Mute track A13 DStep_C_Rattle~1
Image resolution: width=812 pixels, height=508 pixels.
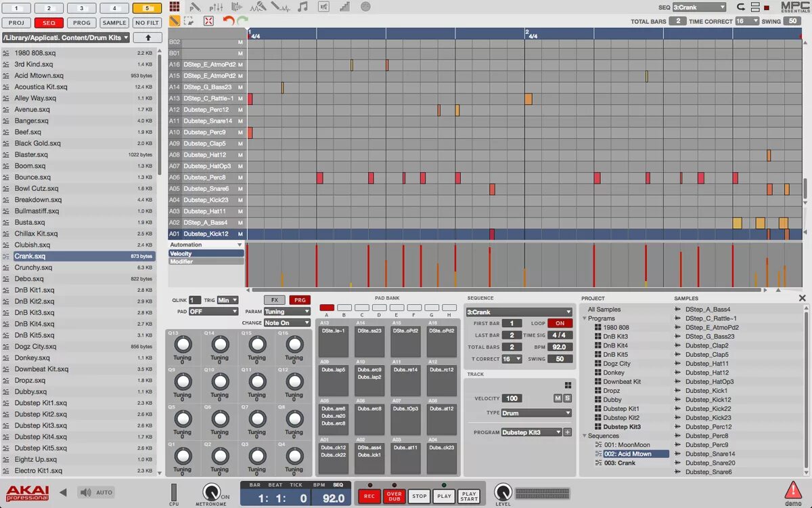tap(240, 98)
